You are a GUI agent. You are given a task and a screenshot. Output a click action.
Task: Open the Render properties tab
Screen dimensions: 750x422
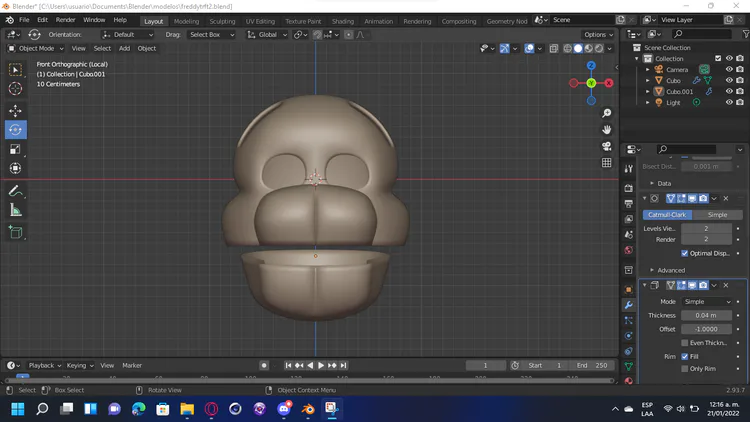pos(629,188)
